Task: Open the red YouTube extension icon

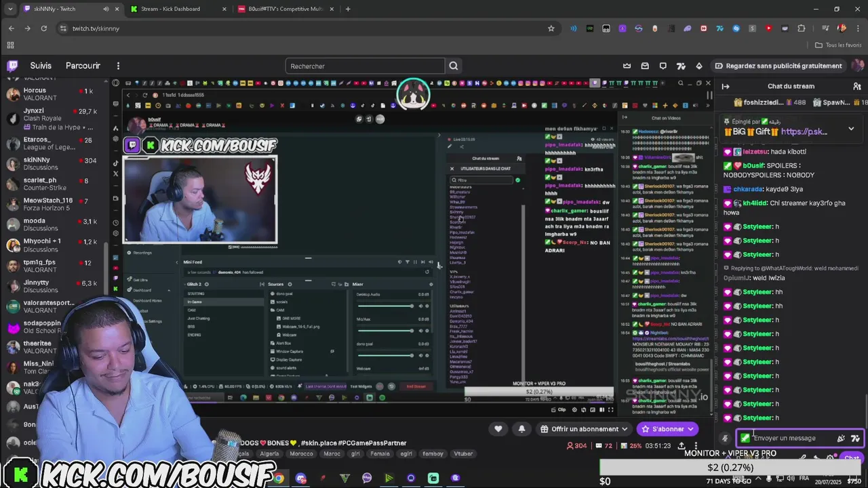Action: click(x=769, y=28)
